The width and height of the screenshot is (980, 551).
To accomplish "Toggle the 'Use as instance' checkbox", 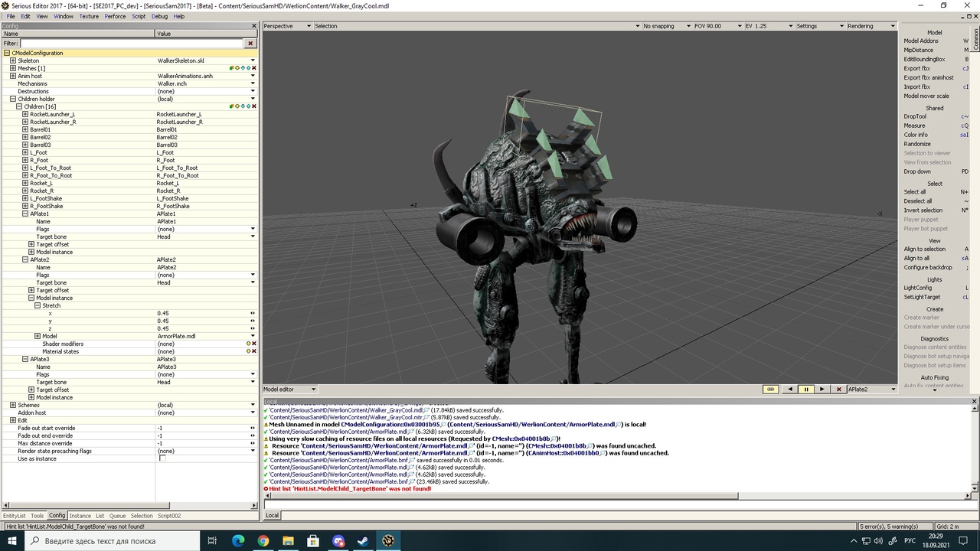I will coord(162,458).
